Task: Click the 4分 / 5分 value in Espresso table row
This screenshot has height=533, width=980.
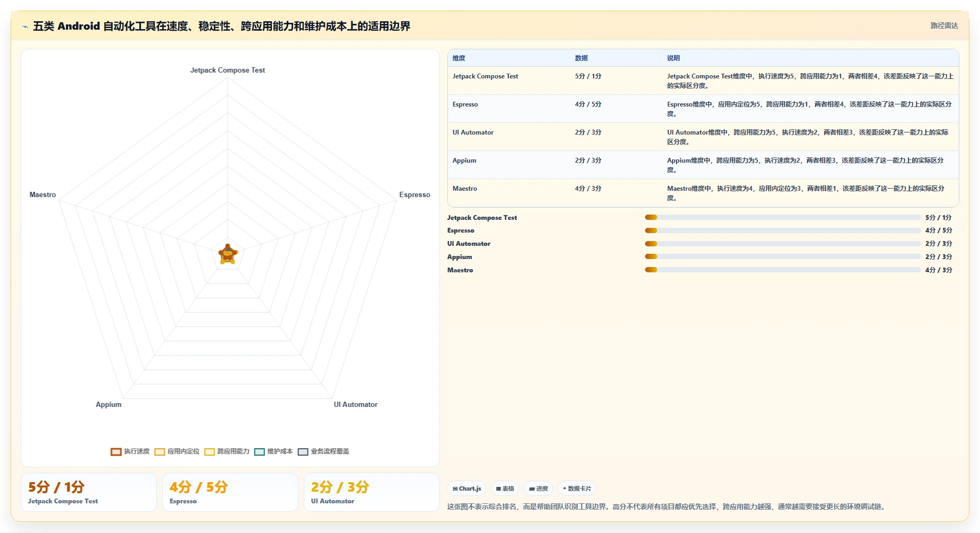Action: [588, 104]
